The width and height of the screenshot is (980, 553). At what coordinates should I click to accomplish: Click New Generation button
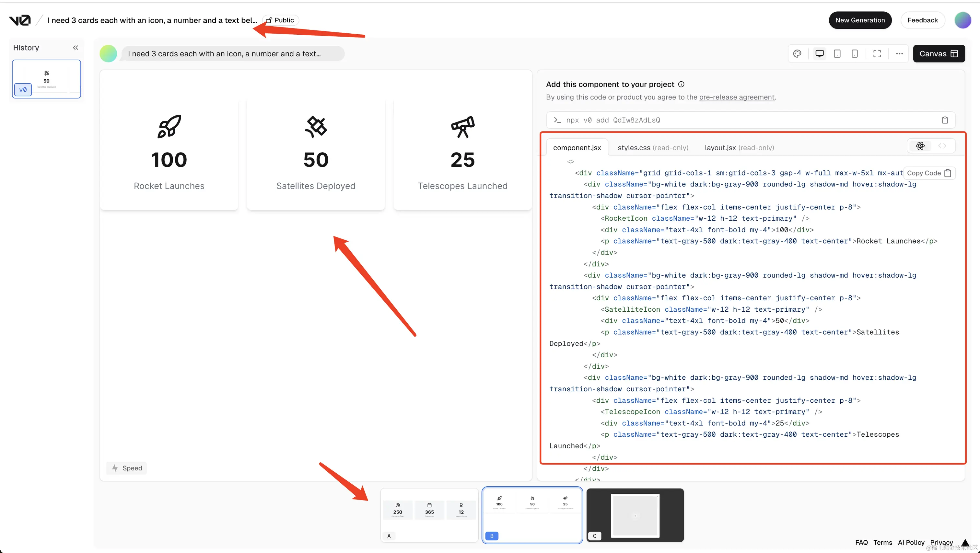(x=860, y=20)
